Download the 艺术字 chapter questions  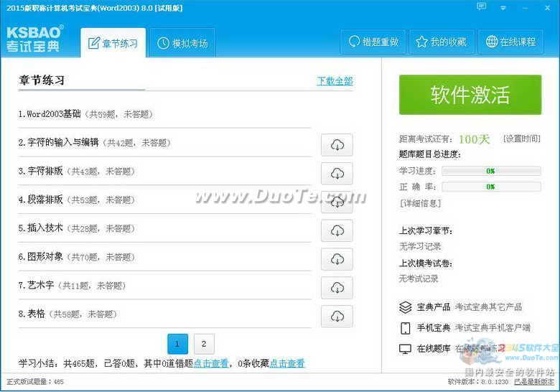click(x=337, y=288)
